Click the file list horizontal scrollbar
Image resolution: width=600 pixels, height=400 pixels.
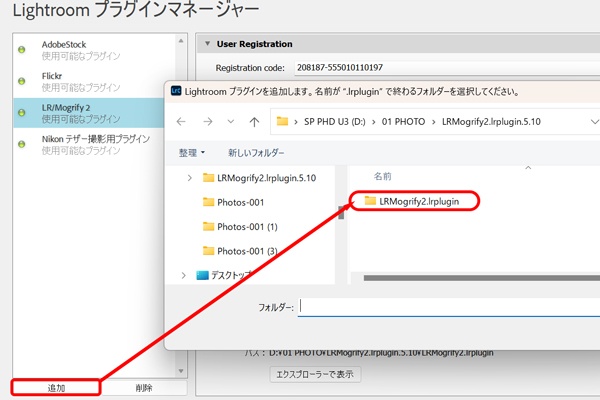(482, 278)
